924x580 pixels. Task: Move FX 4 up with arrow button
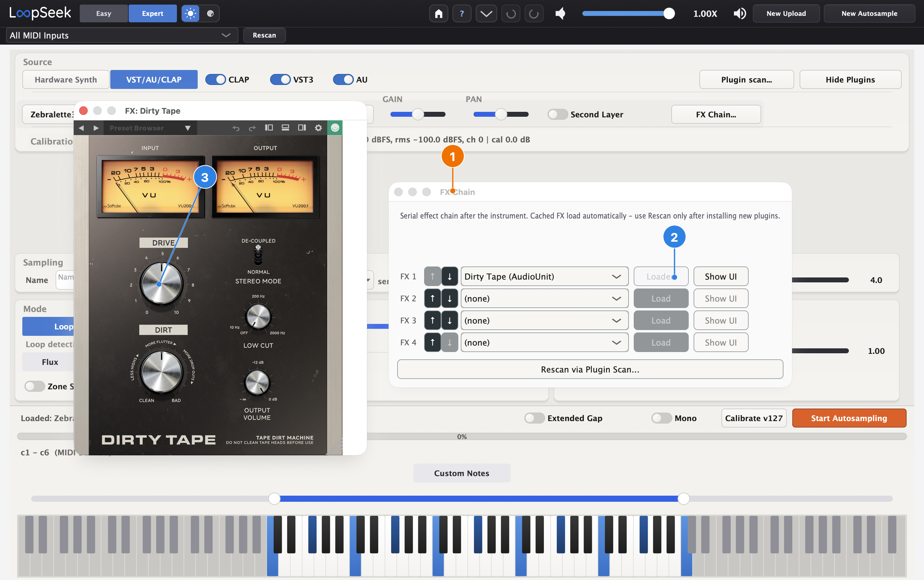coord(432,342)
